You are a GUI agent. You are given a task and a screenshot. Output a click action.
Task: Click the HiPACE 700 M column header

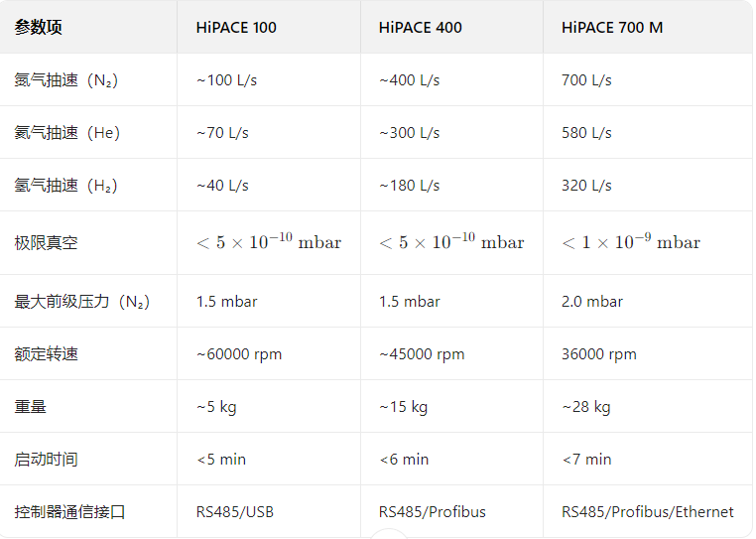click(x=612, y=28)
